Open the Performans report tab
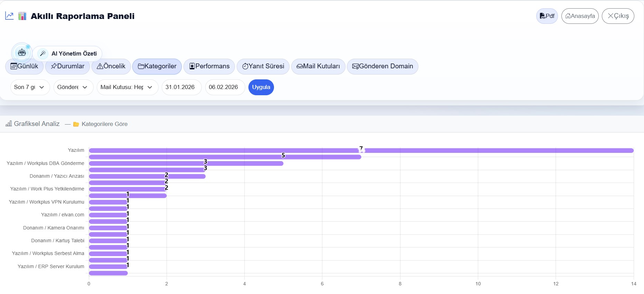 click(x=209, y=66)
